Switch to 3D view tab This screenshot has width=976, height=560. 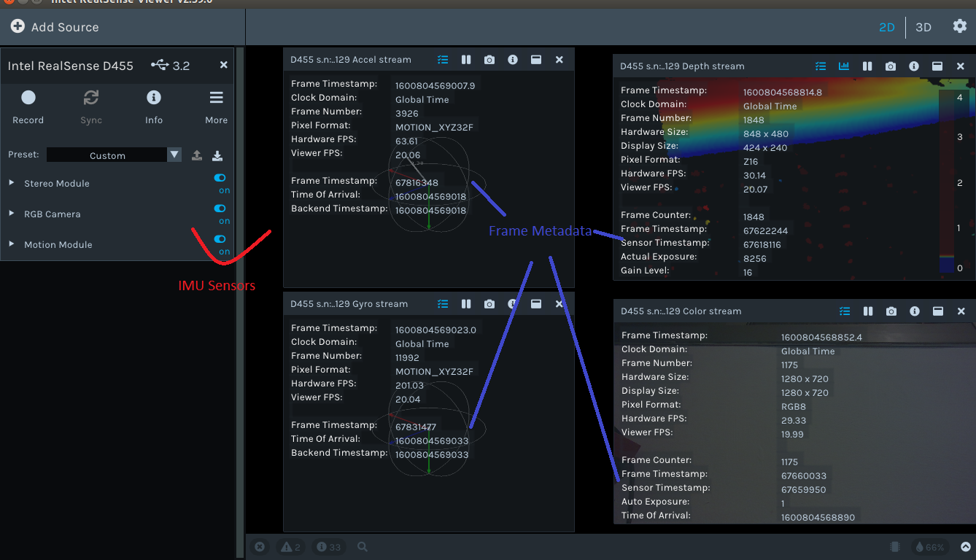[x=923, y=27]
